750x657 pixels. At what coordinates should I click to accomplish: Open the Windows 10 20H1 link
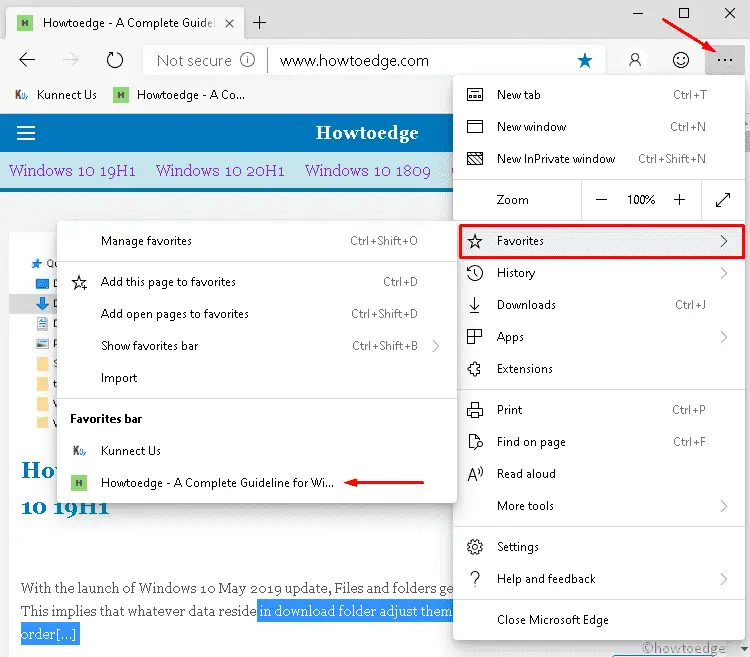click(x=220, y=171)
